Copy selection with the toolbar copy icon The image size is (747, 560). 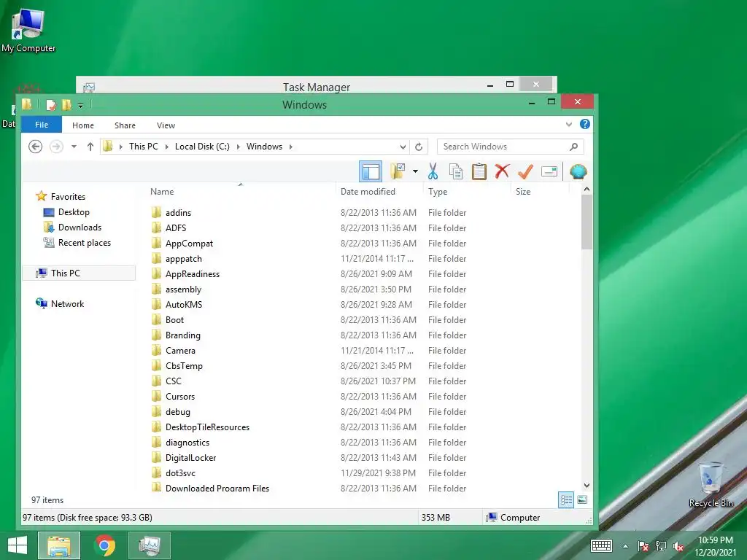click(456, 171)
